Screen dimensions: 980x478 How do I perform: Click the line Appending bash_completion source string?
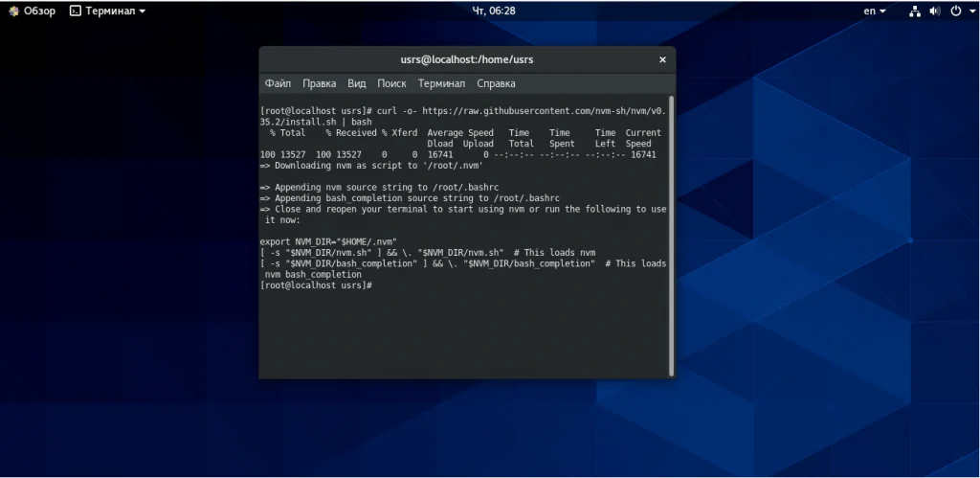[x=410, y=198]
